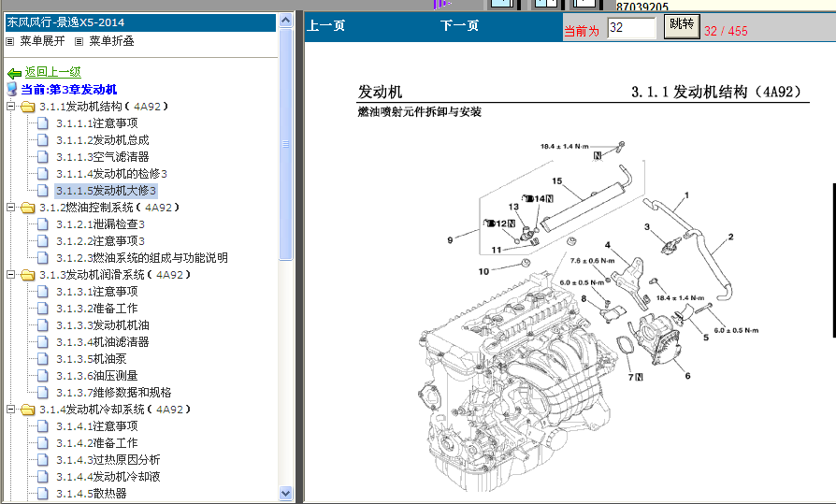
Task: Select 3.1.1.5发动机大修3 entry
Action: click(106, 191)
